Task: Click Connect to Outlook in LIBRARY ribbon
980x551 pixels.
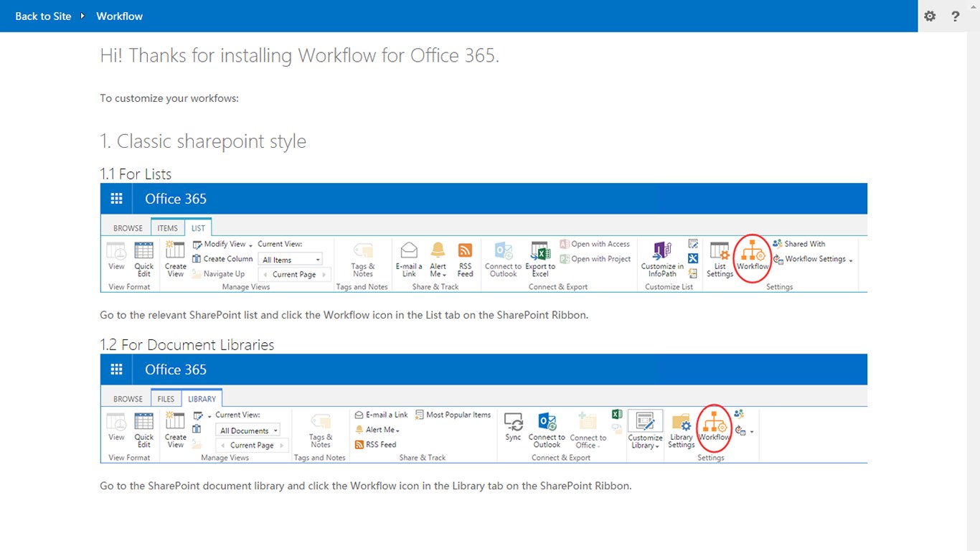Action: pyautogui.click(x=547, y=430)
